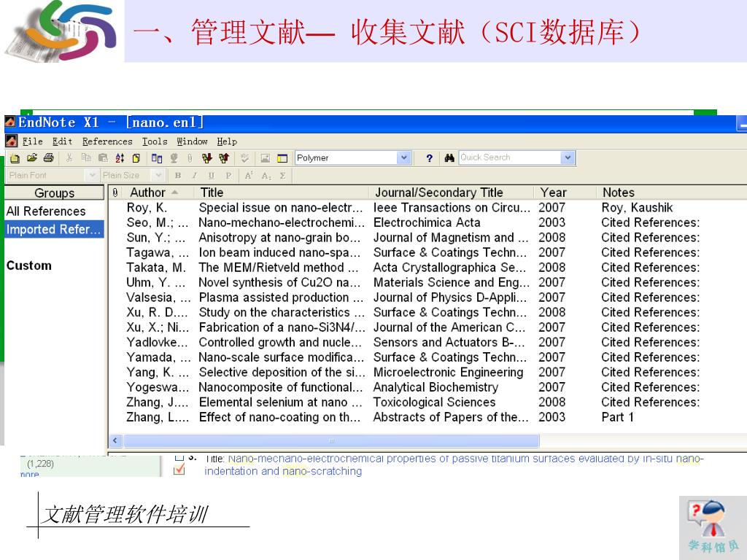Click 'Analytical Biochemistry' journal cell
The width and height of the screenshot is (747, 560).
point(436,387)
